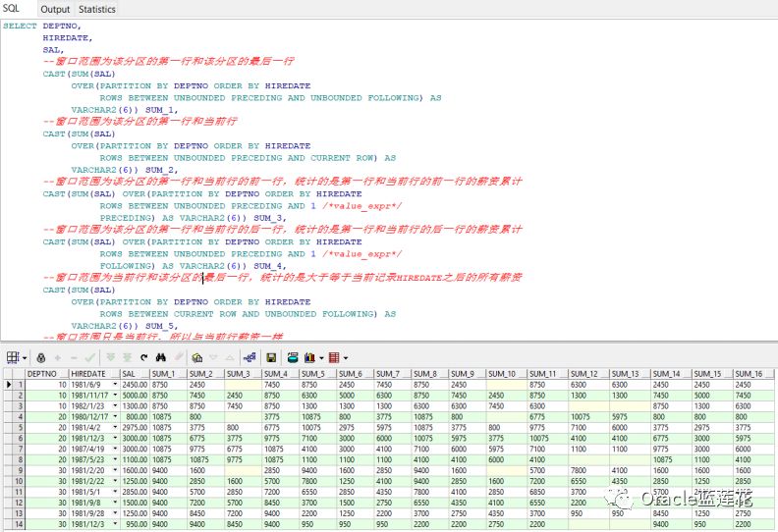Open the HIREDATE date dropdown in row 1

[x=114, y=384]
